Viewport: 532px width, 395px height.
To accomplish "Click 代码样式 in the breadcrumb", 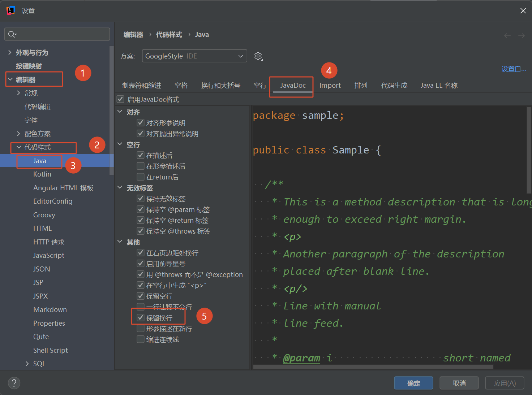I will coord(169,35).
